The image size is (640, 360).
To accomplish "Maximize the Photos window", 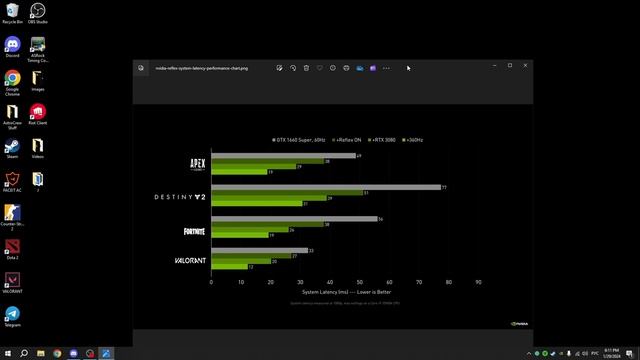I will pyautogui.click(x=510, y=65).
